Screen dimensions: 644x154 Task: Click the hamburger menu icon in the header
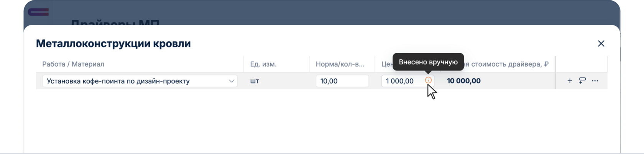coord(38,12)
